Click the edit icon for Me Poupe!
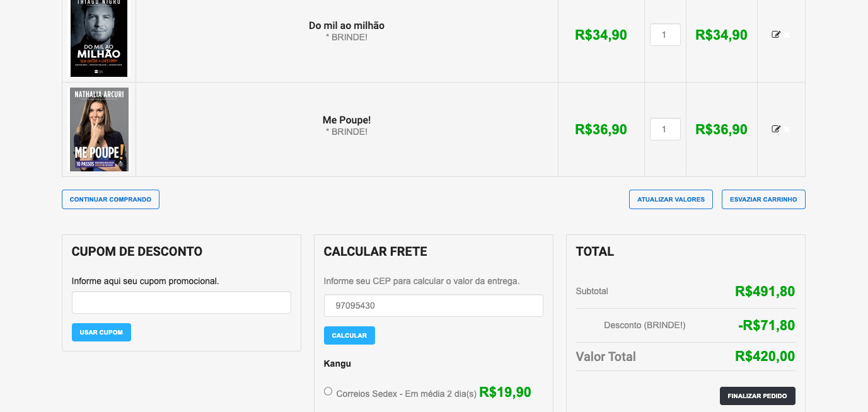Viewport: 868px width, 412px height. tap(776, 129)
